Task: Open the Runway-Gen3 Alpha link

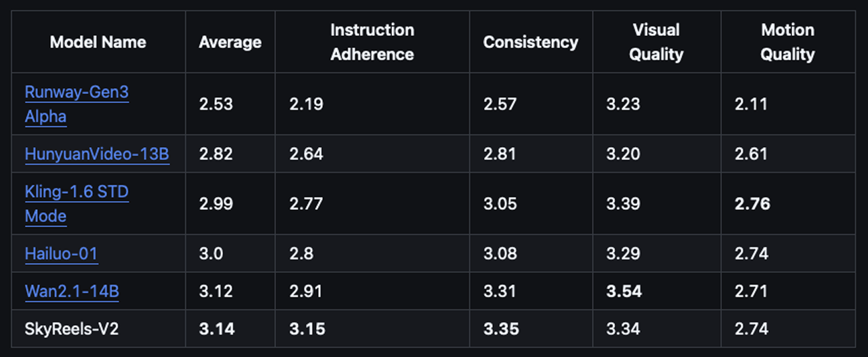Action: [76, 93]
